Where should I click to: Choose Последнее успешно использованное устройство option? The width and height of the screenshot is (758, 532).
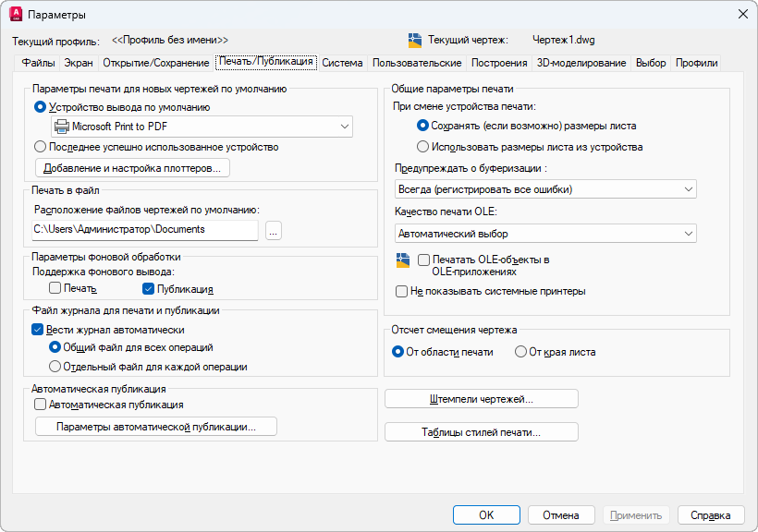click(x=40, y=146)
